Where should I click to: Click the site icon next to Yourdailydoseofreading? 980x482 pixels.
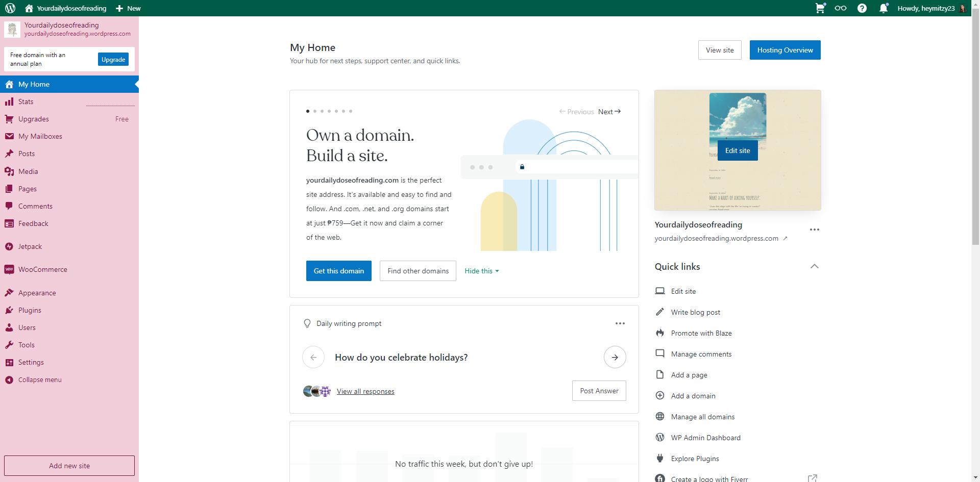tap(12, 30)
